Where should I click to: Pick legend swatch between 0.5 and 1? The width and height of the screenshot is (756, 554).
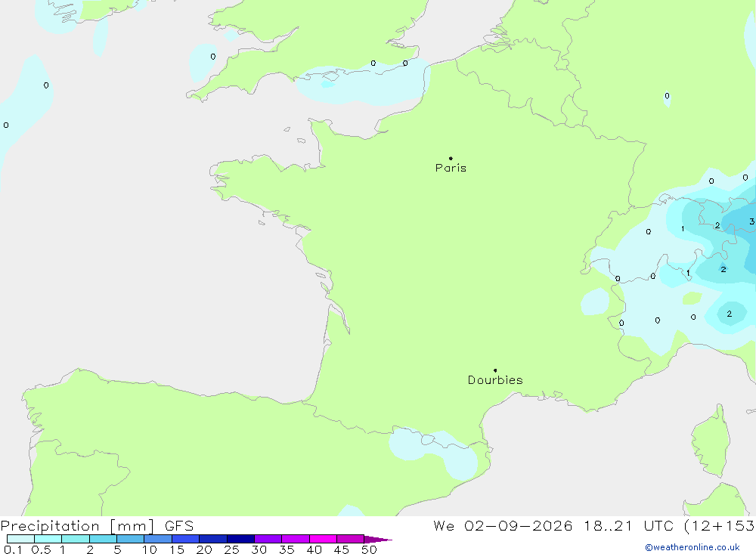(x=48, y=539)
